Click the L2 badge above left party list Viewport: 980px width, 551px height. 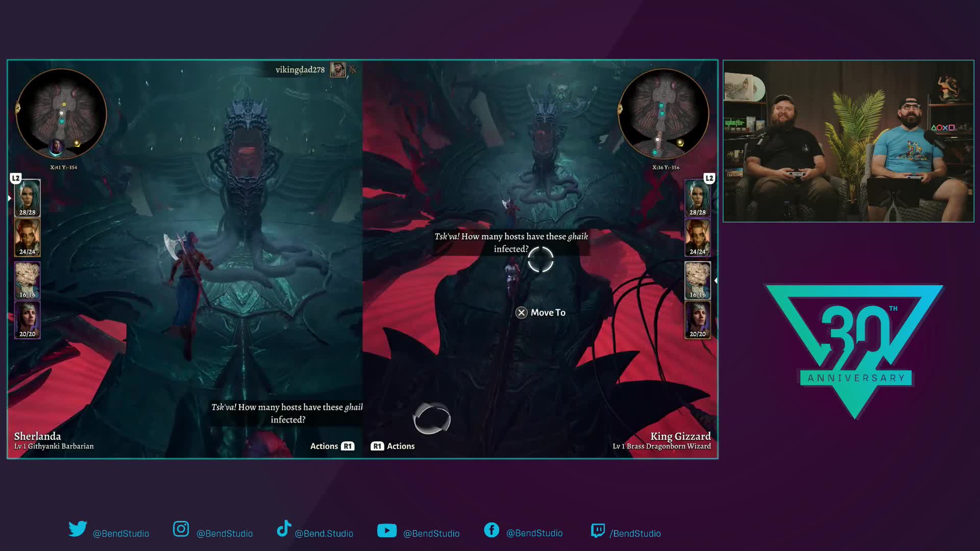[x=16, y=178]
